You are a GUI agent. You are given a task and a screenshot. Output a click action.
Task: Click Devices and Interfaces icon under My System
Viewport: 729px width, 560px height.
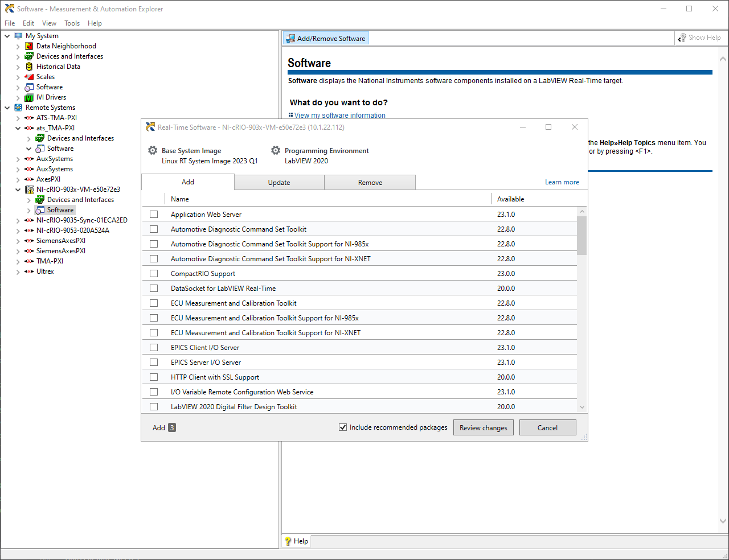pos(29,56)
